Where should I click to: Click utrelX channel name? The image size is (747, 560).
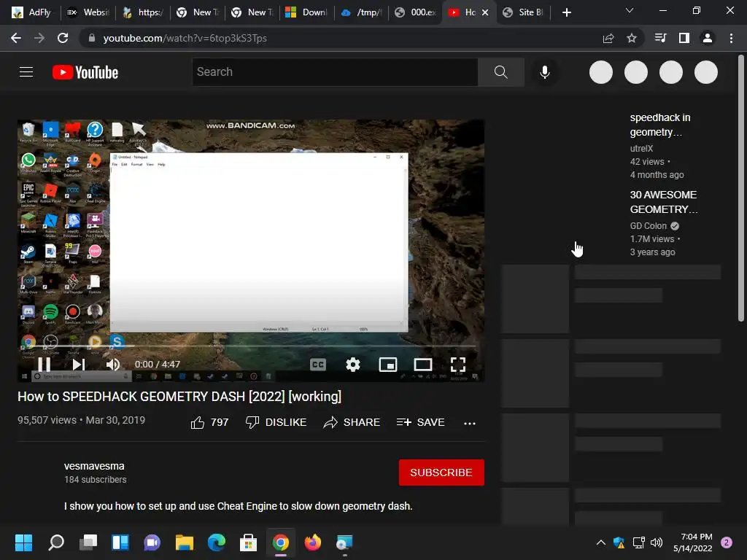pyautogui.click(x=641, y=149)
